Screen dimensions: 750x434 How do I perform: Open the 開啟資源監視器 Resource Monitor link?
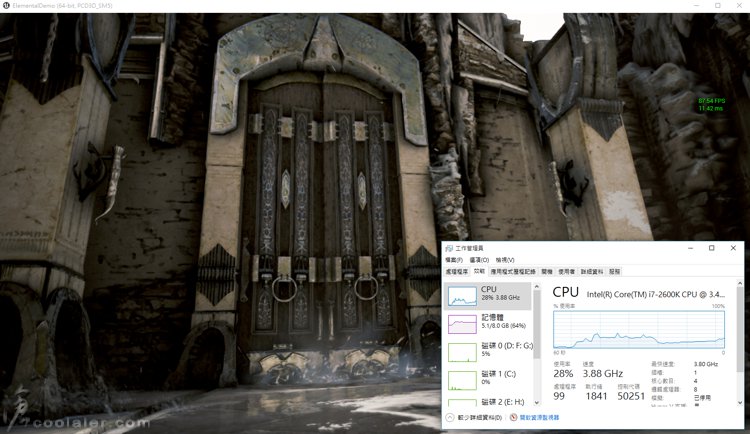click(x=539, y=417)
